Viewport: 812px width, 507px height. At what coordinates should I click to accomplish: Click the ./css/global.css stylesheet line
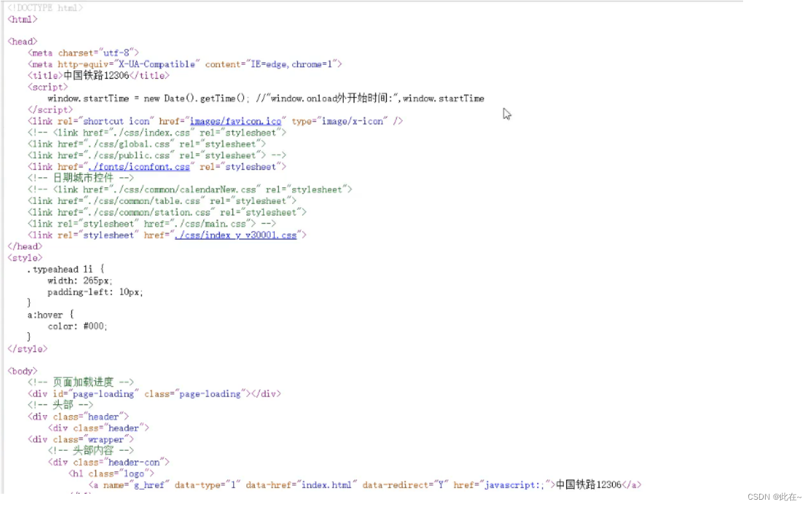(x=147, y=144)
